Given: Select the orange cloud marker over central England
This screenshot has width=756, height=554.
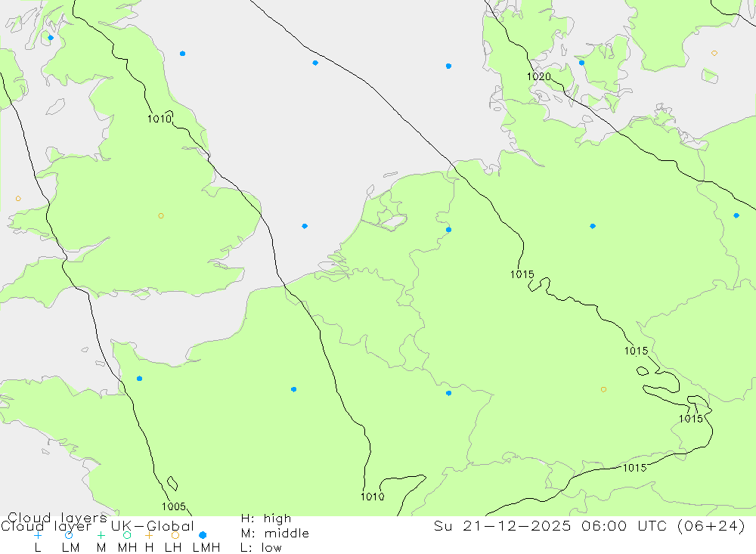Looking at the screenshot, I should click(161, 216).
